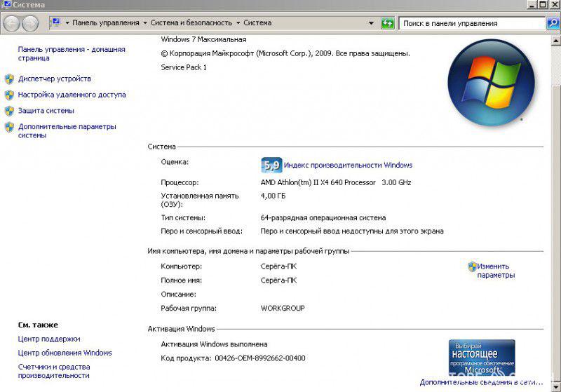Select Система и безопасность breadcrumb

click(191, 22)
